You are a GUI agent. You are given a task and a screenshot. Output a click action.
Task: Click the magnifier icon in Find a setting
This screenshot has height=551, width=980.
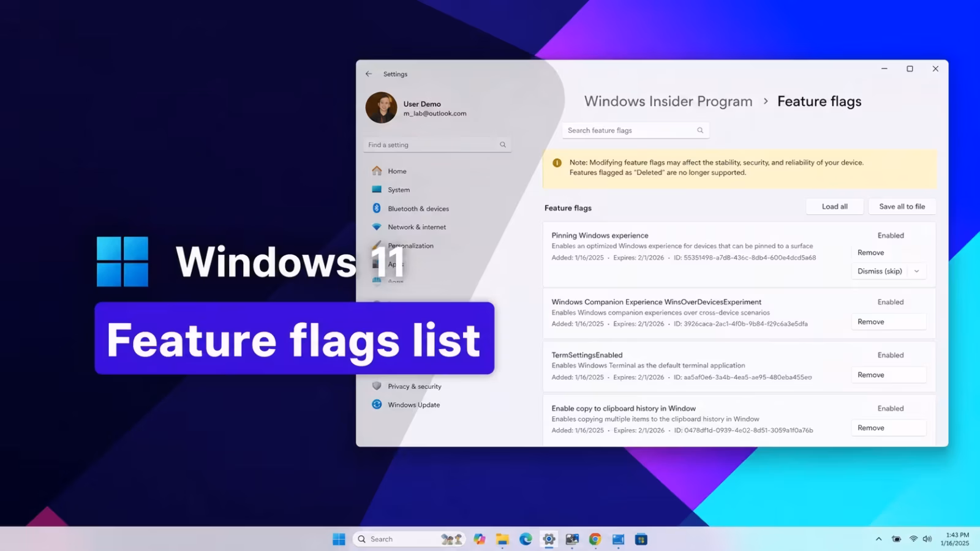[x=503, y=145]
